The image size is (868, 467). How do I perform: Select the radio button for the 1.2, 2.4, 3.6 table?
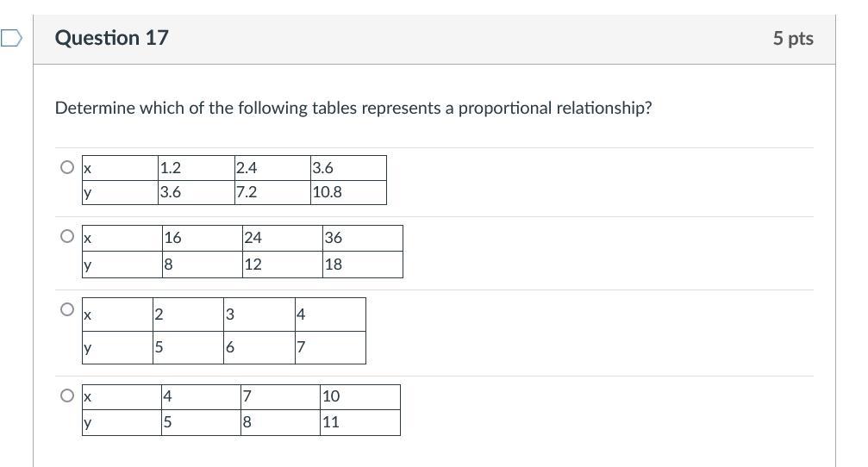[67, 167]
